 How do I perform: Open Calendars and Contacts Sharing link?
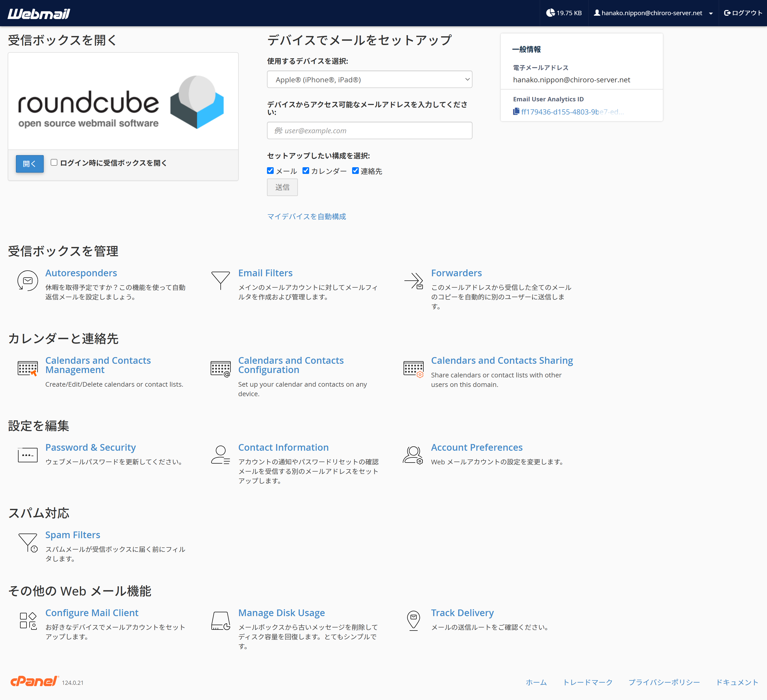(502, 360)
